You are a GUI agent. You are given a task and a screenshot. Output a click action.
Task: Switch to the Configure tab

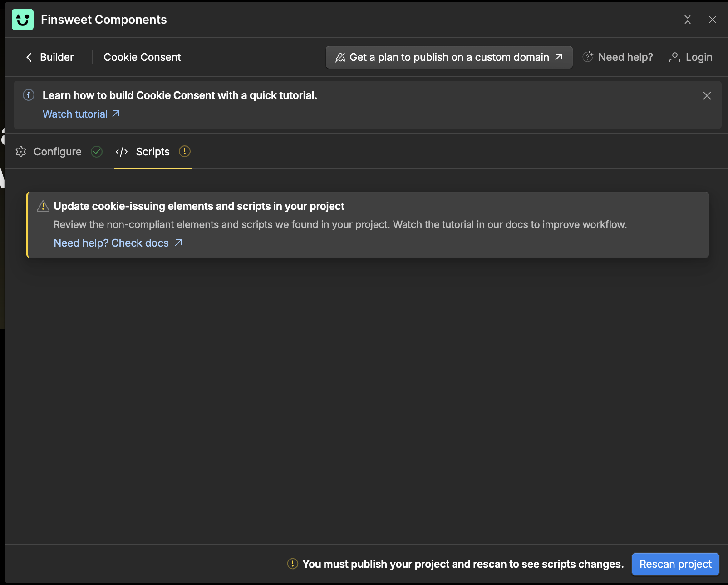(x=57, y=152)
